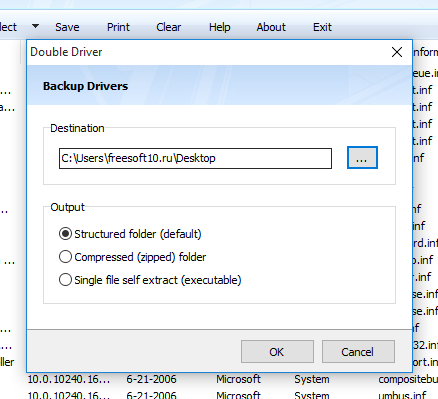Screen dimensions: 438x399
Task: Select the compositebus.inf driver row
Action: click(233, 379)
